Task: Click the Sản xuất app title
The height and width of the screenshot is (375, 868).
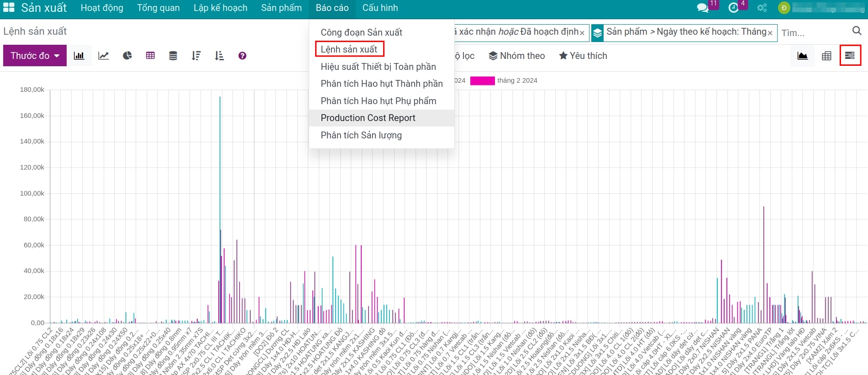Action: click(44, 8)
